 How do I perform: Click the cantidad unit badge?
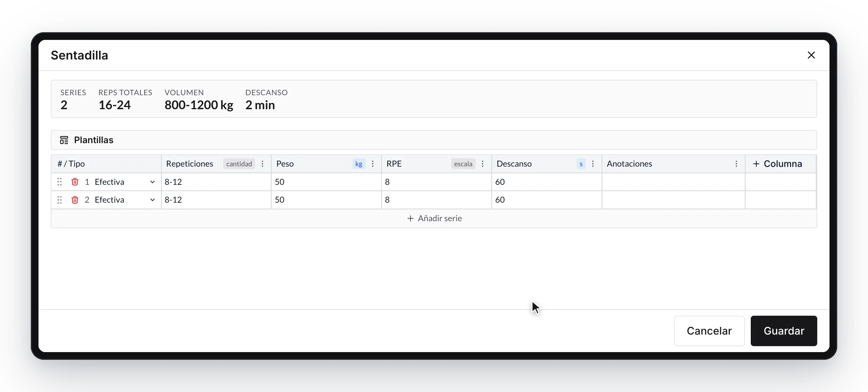coord(239,164)
